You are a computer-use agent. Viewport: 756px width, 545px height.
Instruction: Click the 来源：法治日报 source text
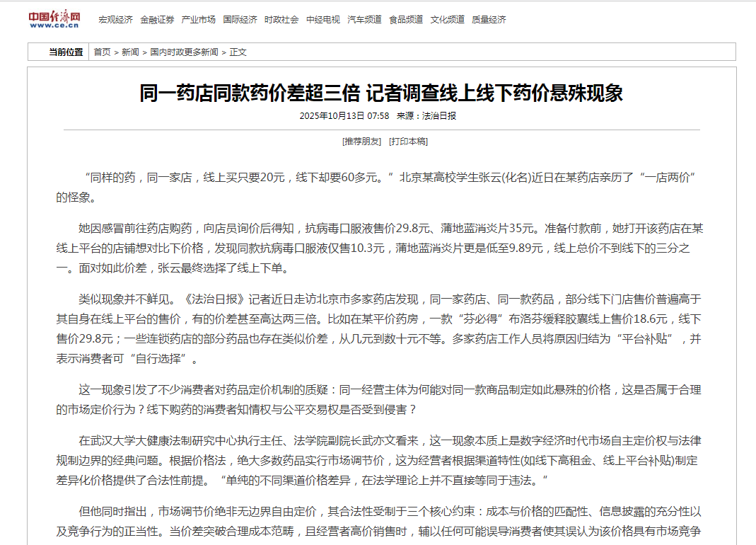[x=426, y=115]
